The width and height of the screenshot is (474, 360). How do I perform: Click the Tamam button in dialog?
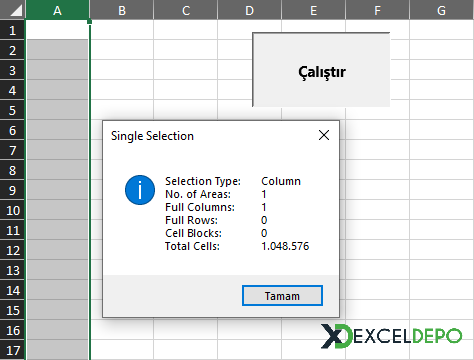[282, 295]
